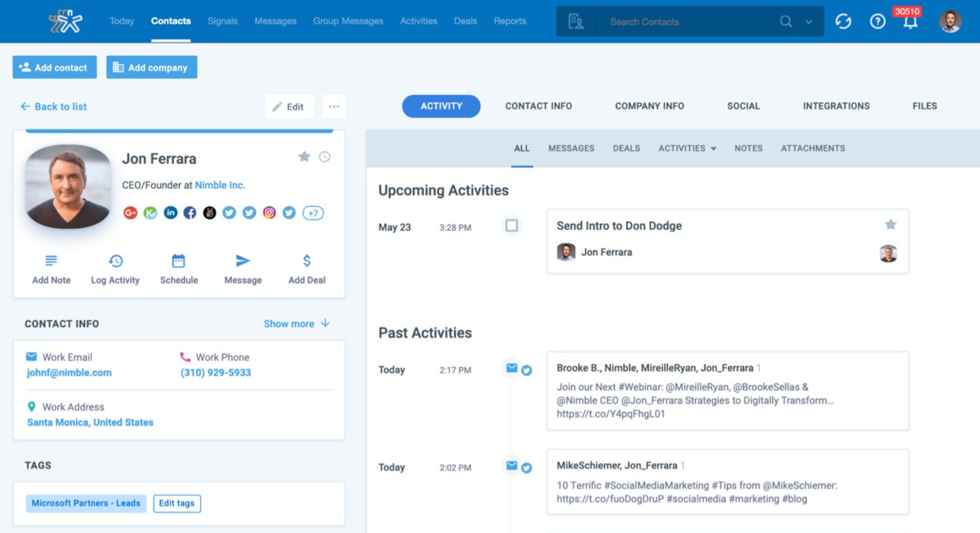Image resolution: width=980 pixels, height=533 pixels.
Task: Click the Twitter icon on the 2:02 PM activity
Action: click(526, 468)
